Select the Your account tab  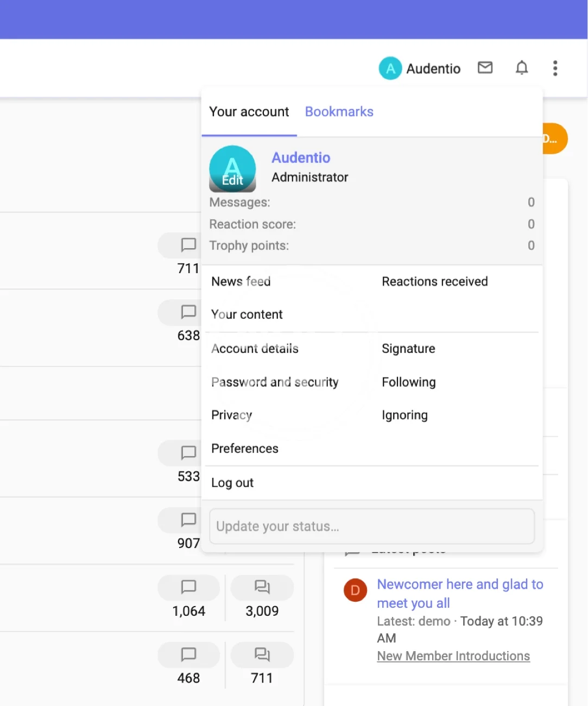(249, 112)
